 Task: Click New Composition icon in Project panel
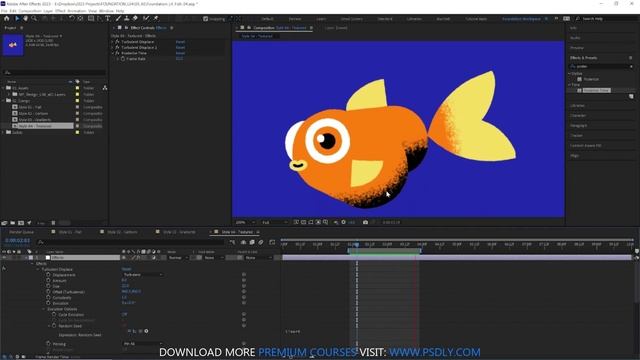pyautogui.click(x=21, y=223)
